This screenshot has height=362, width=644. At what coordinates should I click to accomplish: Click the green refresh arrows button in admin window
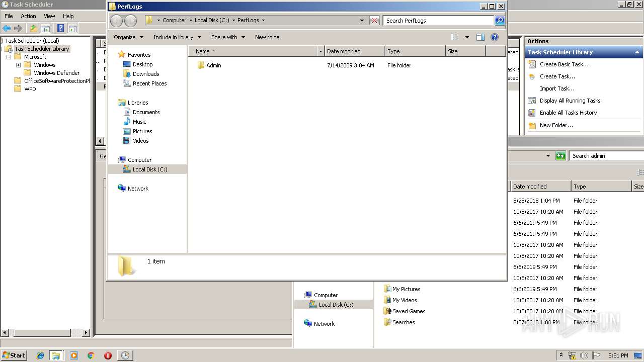[560, 156]
